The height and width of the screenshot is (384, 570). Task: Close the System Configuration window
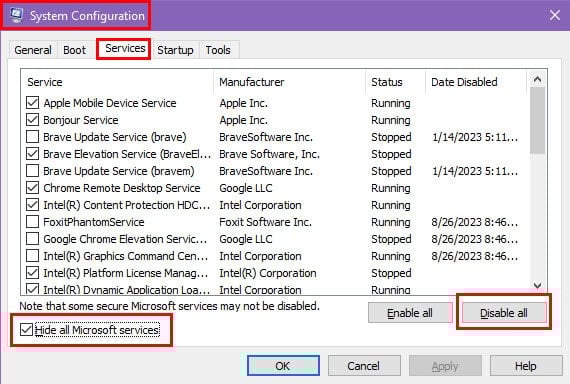554,15
